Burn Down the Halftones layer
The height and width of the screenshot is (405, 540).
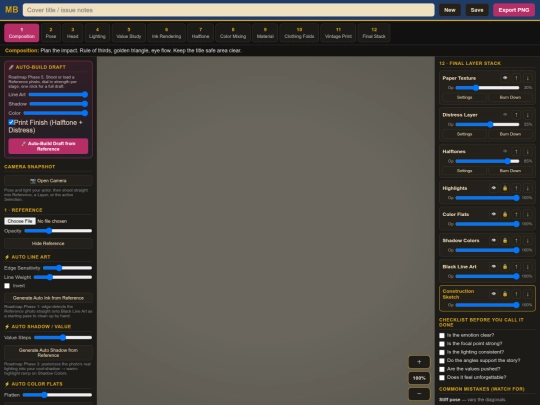510,171
